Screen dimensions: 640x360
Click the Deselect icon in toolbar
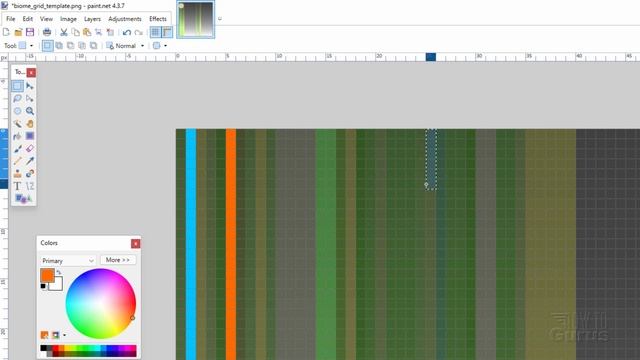click(110, 32)
